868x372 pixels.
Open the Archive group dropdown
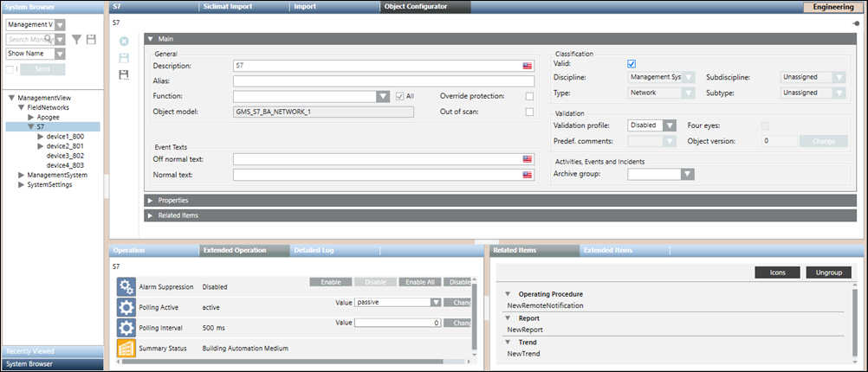(687, 174)
